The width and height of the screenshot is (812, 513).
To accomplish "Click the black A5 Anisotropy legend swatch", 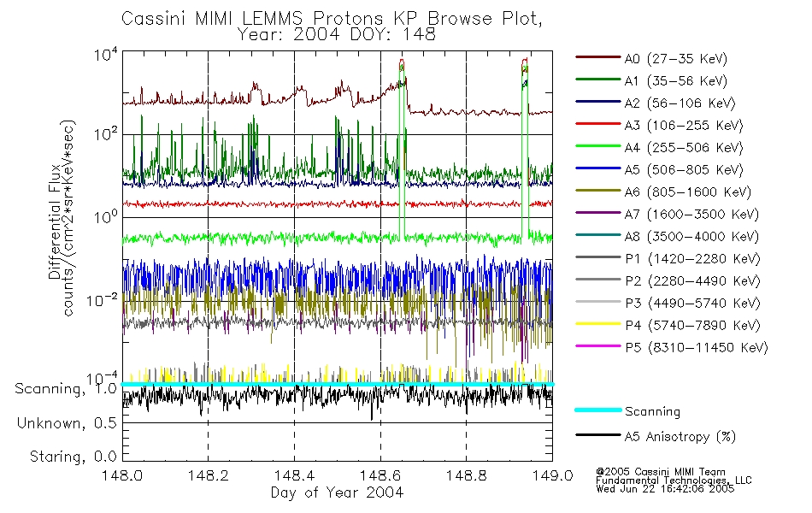I will (x=598, y=434).
